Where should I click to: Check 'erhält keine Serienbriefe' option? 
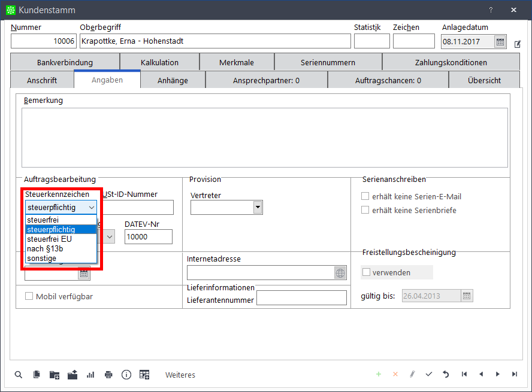pos(365,210)
